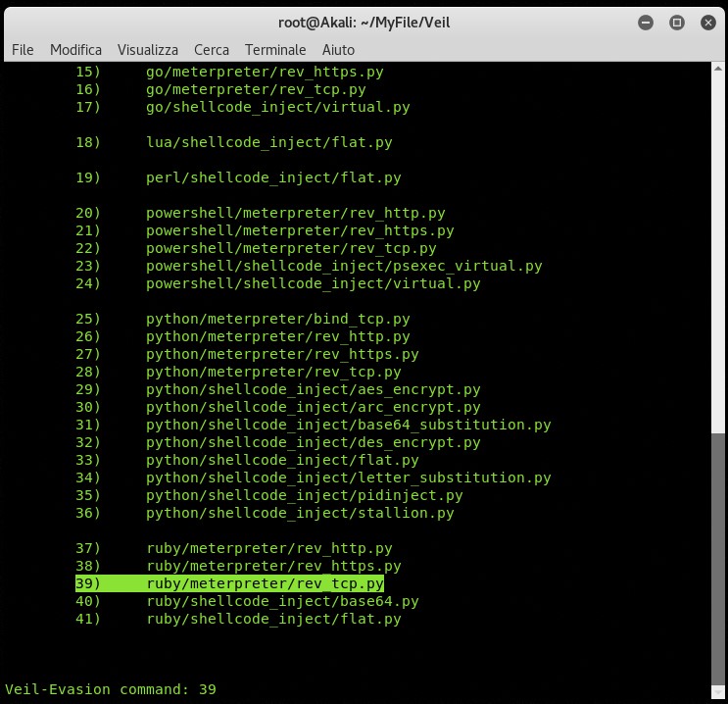Click line python/shellcode_inject/base64_substitution.py

[x=348, y=426]
